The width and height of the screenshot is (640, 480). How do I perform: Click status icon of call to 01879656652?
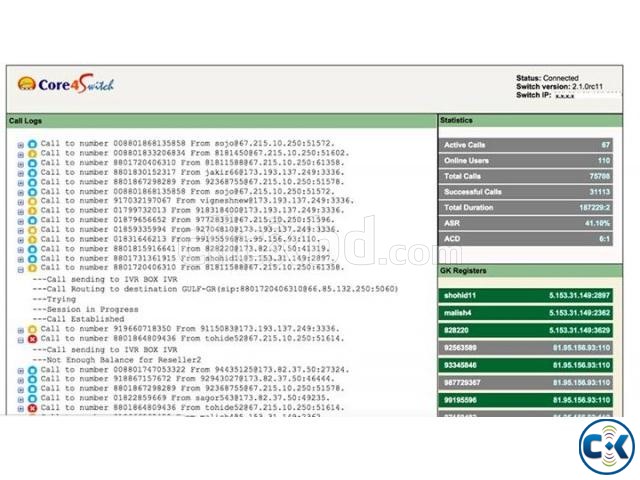pyautogui.click(x=32, y=220)
